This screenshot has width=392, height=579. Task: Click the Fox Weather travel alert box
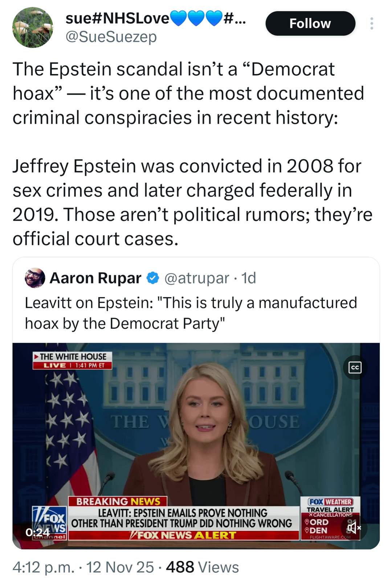tap(330, 518)
